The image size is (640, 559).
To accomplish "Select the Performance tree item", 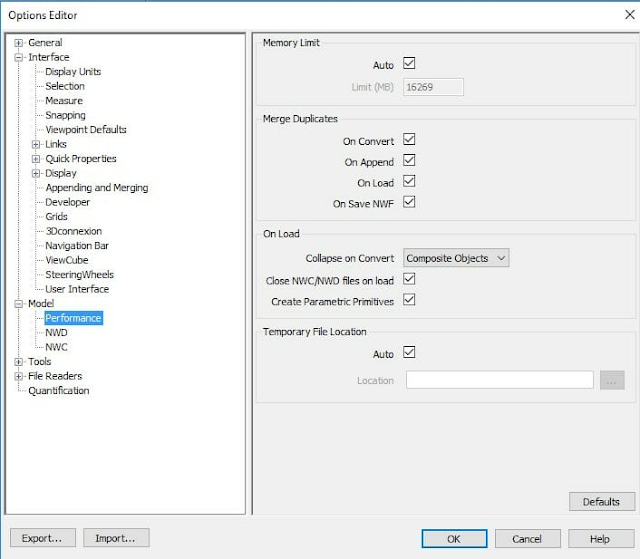I will [x=73, y=318].
